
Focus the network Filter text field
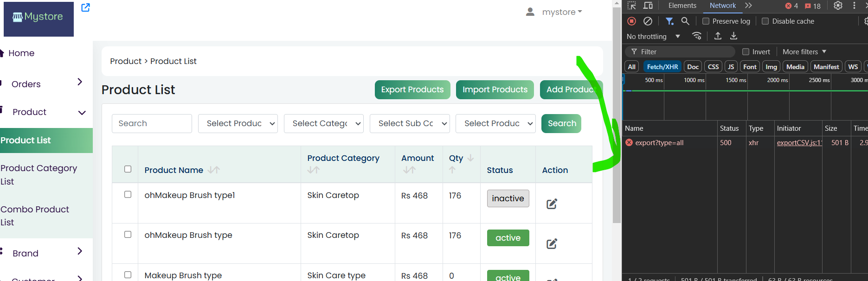tap(681, 52)
